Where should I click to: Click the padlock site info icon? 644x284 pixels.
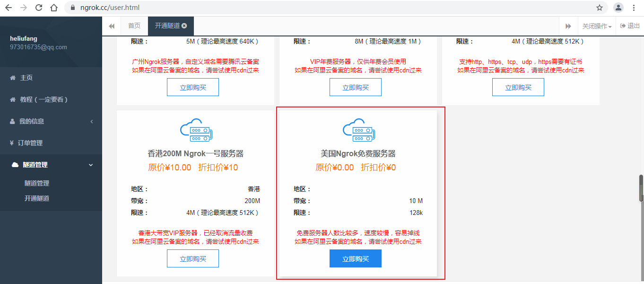coord(73,8)
